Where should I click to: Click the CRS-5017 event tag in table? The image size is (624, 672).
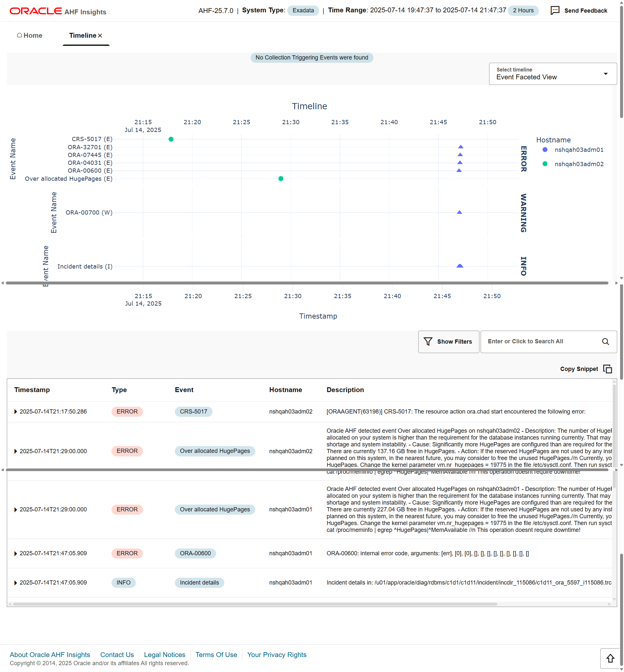click(x=193, y=411)
